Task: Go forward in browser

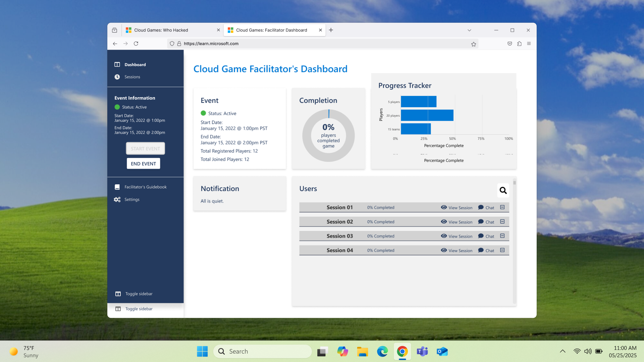Action: 125,44
